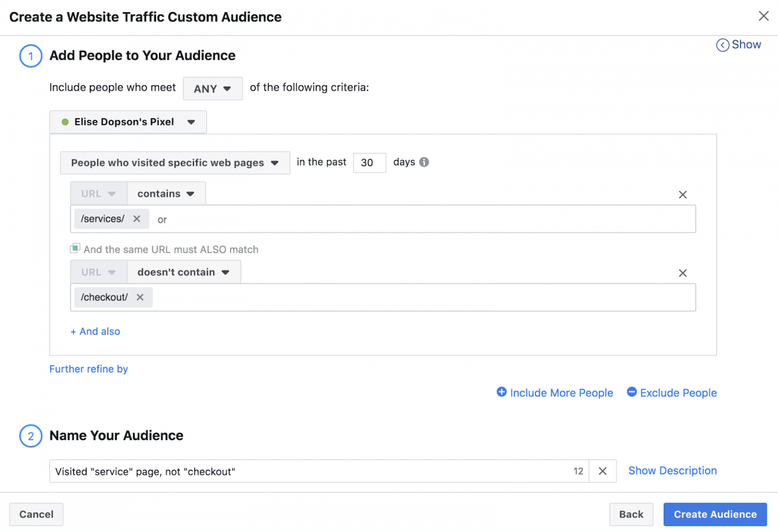Image resolution: width=778 pixels, height=532 pixels.
Task: Open the ANY criteria dropdown
Action: point(212,89)
